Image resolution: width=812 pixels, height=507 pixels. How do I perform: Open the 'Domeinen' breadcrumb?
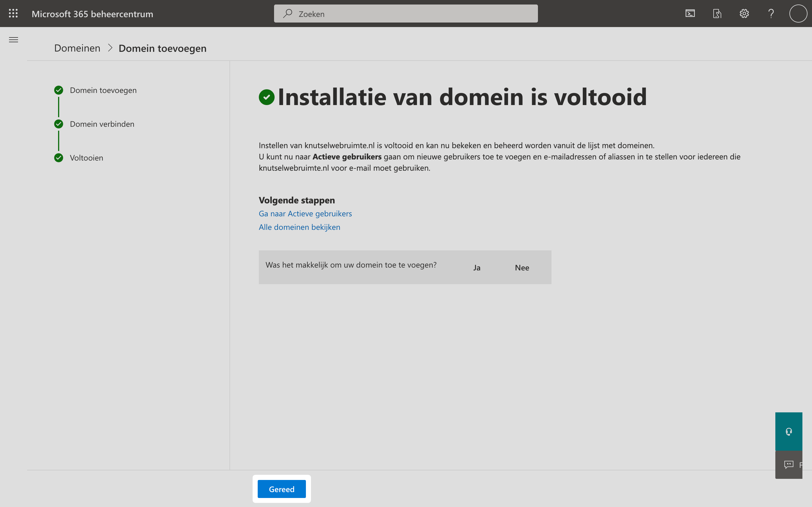click(x=77, y=48)
